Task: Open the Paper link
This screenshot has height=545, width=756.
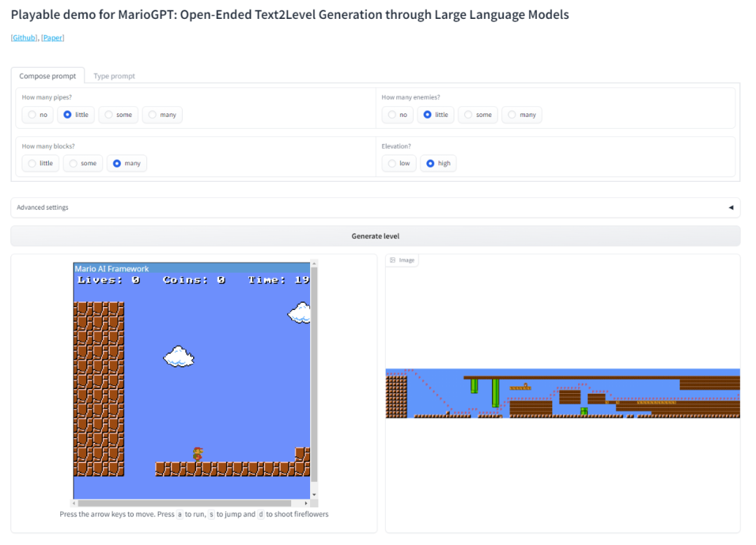Action: [52, 38]
